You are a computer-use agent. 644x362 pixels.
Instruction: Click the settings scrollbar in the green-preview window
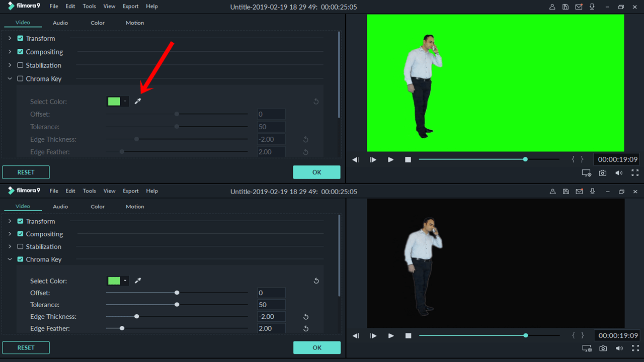tap(339, 74)
